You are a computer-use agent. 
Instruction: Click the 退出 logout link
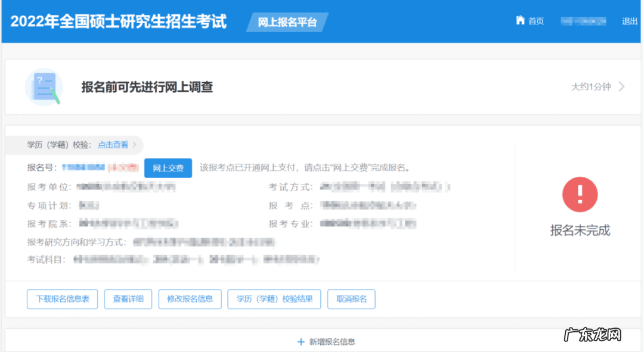(629, 20)
